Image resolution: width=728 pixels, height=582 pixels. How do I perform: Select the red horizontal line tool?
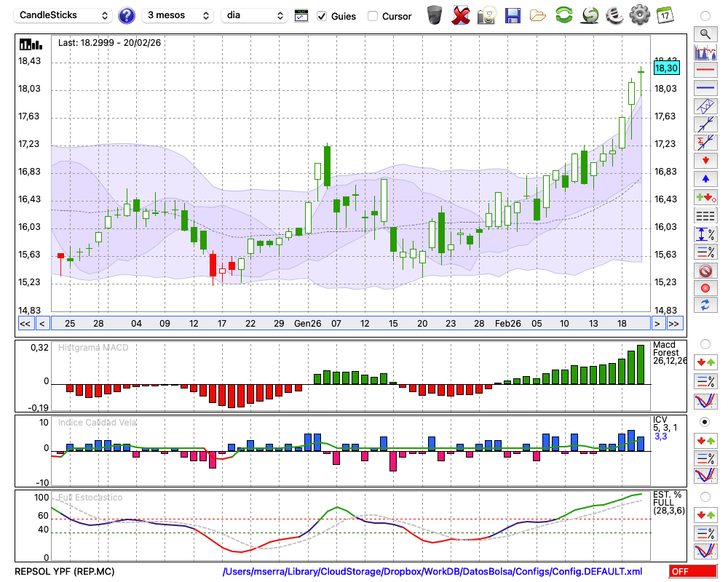point(705,71)
